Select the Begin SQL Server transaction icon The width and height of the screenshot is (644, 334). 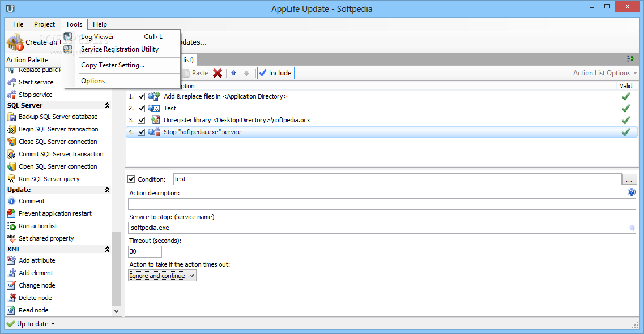click(x=11, y=129)
